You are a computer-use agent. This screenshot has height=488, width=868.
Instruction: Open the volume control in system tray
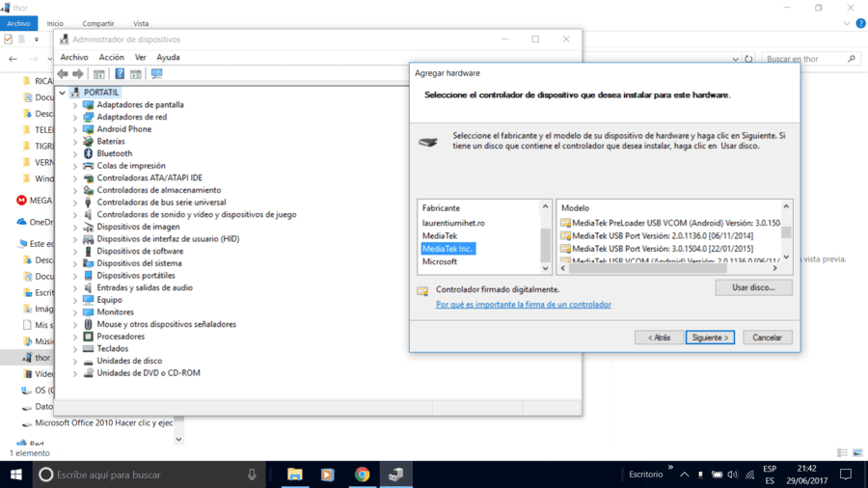coord(733,474)
